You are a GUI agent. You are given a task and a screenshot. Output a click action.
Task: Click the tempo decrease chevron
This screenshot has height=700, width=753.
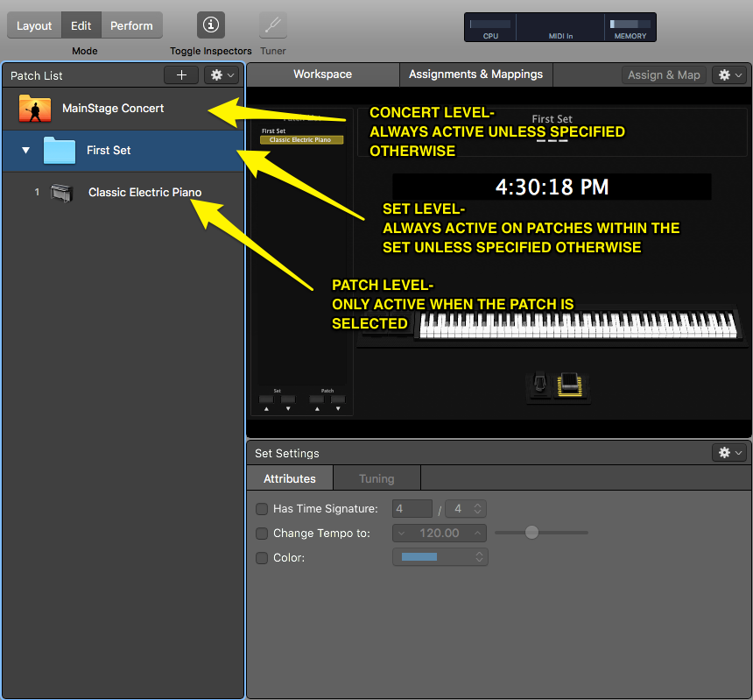(x=402, y=534)
